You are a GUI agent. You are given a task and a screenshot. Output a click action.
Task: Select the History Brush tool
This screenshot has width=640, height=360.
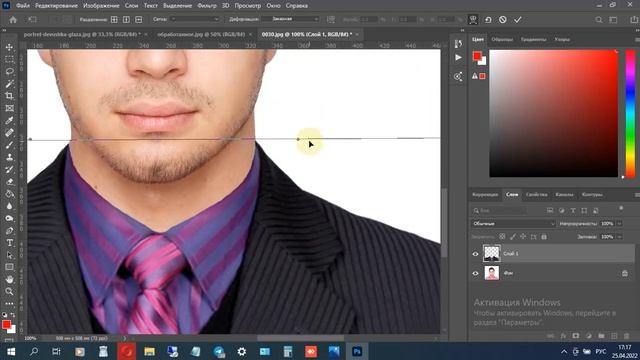9,169
